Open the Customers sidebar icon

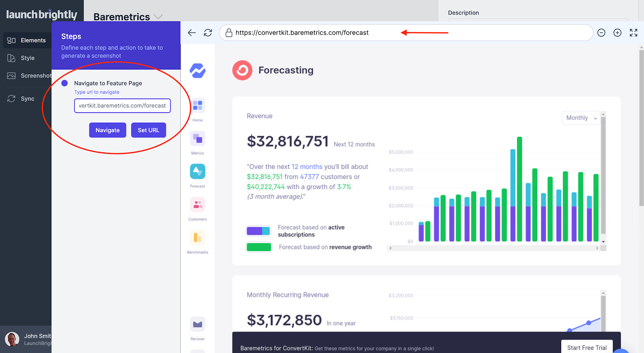pos(198,205)
